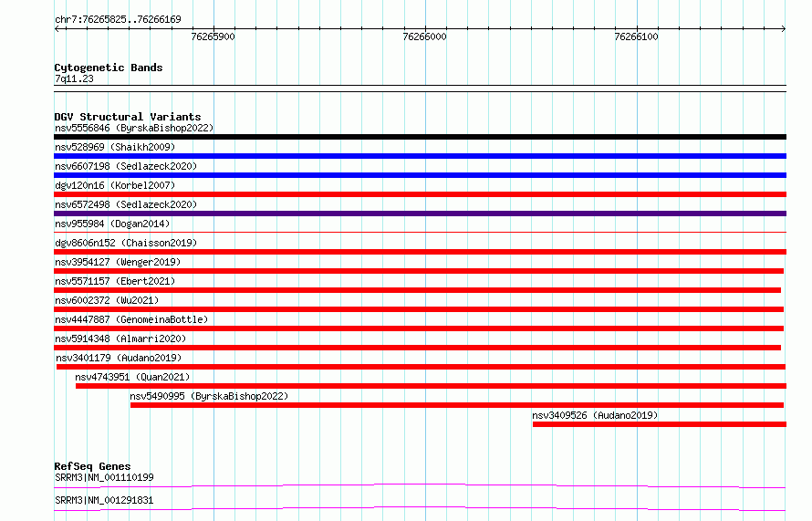The width and height of the screenshot is (812, 521).
Task: Click the red nsv3954127 variant bar
Action: (419, 271)
